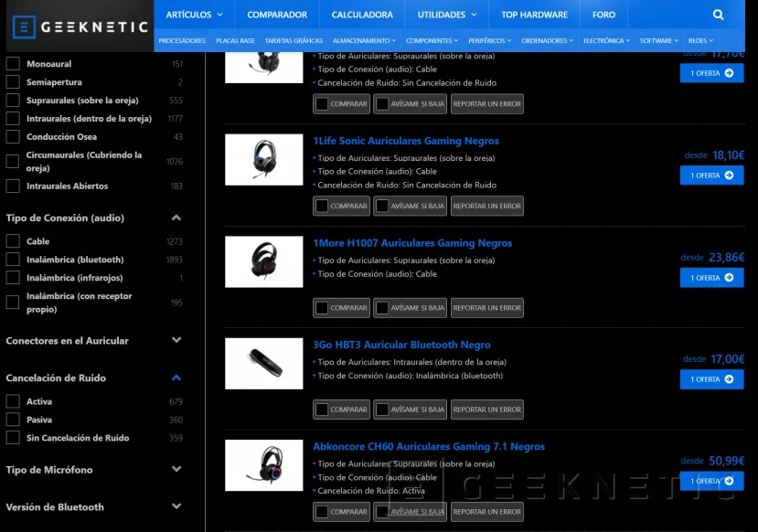
Task: Click arrow icon on 1Life Sonic offer button
Action: [x=729, y=176]
